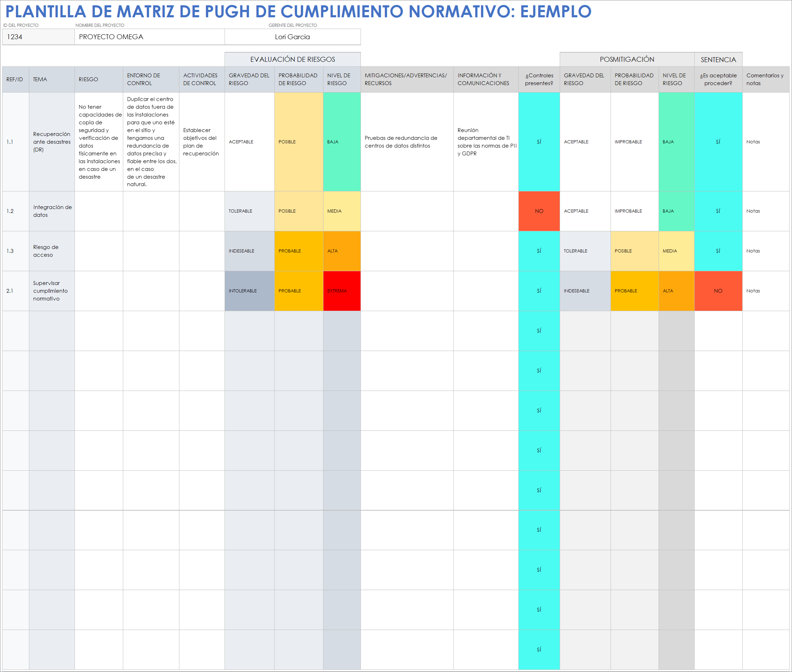The image size is (792, 672).
Task: Select the PROYECTO OMEGA project name cell
Action: pyautogui.click(x=149, y=37)
